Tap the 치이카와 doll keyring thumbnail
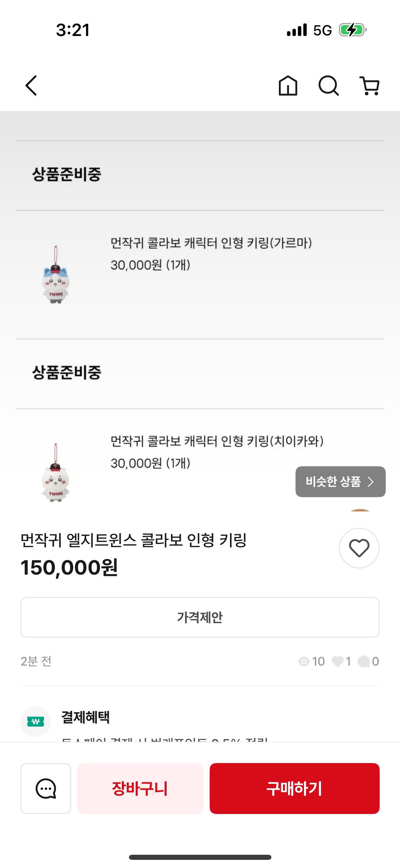400x868 pixels. click(x=56, y=473)
